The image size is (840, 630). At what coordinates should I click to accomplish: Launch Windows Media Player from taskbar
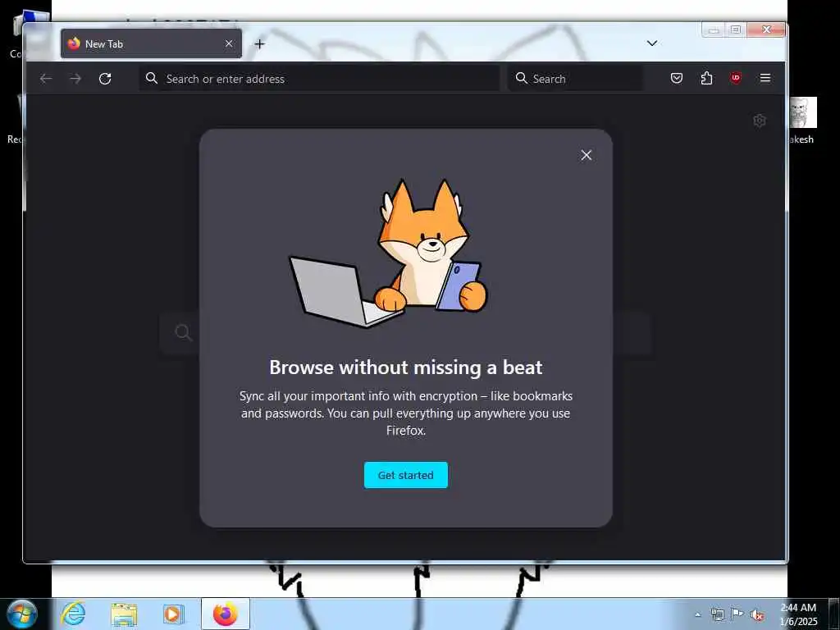click(x=173, y=614)
